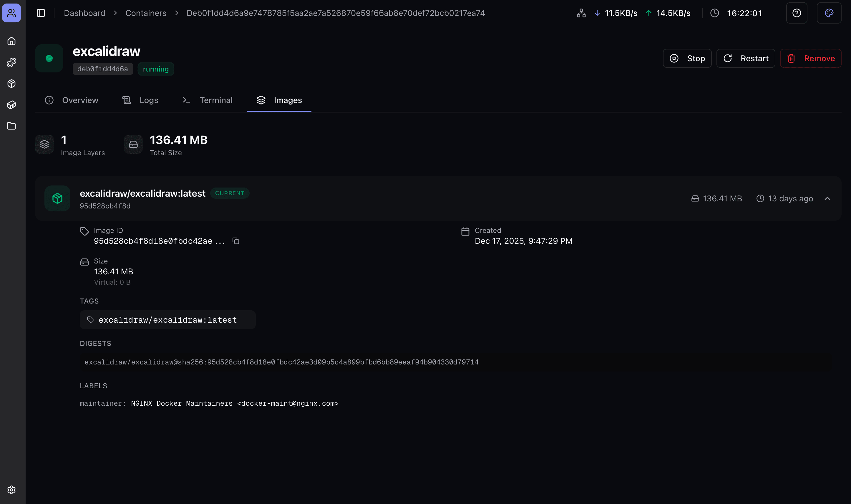Viewport: 851px width, 504px height.
Task: Restart the excalidraw container
Action: click(x=745, y=58)
